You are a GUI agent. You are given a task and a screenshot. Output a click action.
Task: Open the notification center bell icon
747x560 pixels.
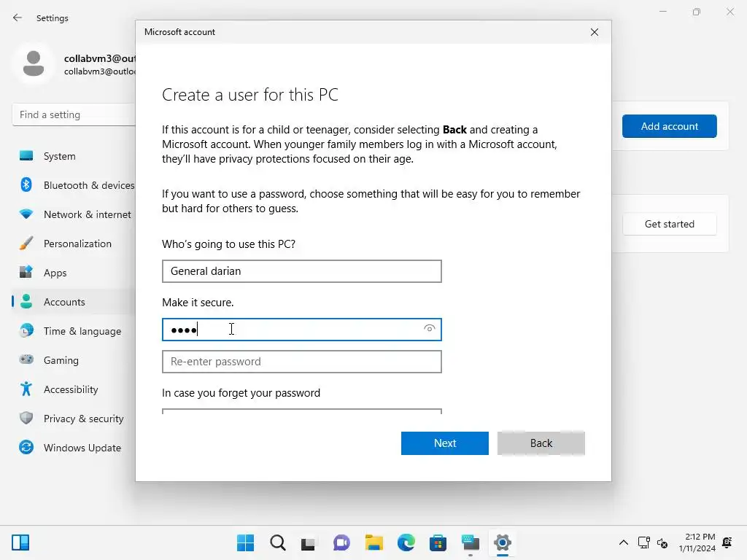(x=727, y=542)
